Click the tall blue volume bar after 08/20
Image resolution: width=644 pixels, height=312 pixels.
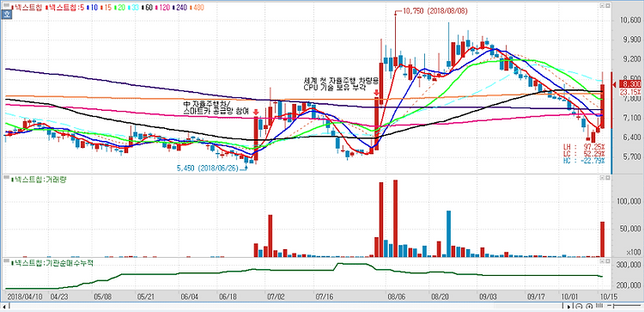coord(448,234)
